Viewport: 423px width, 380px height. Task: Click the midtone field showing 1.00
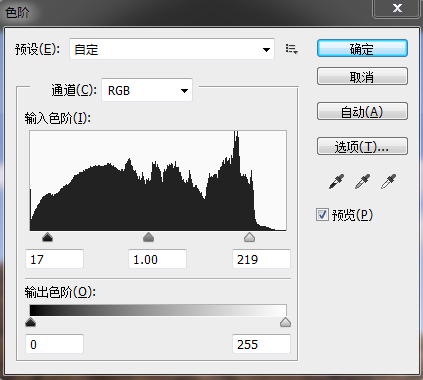point(157,259)
